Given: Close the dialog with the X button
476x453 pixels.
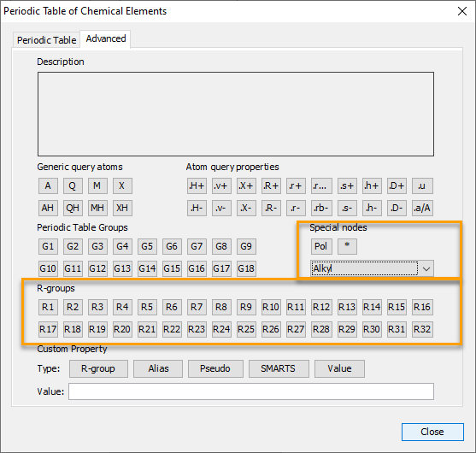Looking at the screenshot, I should tap(462, 11).
